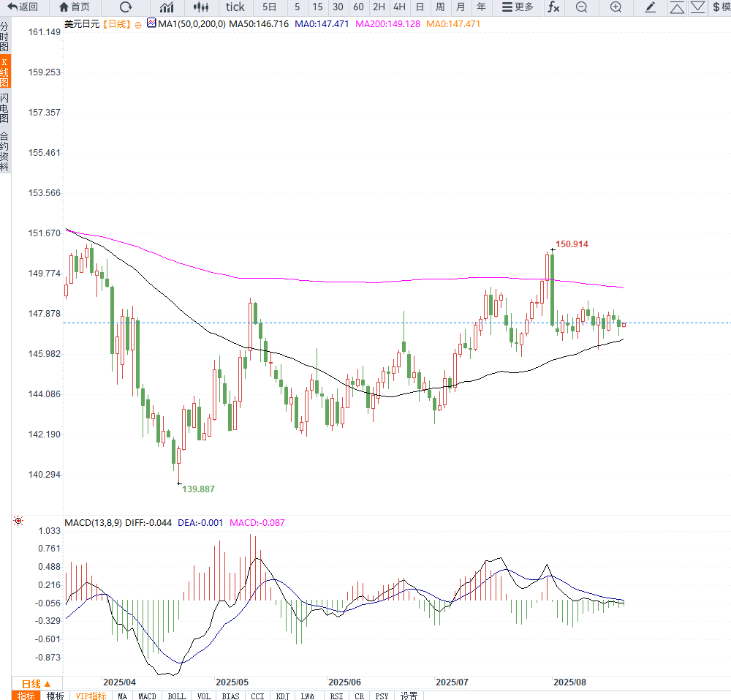This screenshot has height=700, width=731.
Task: Switch indicator to BIAS
Action: (x=230, y=696)
